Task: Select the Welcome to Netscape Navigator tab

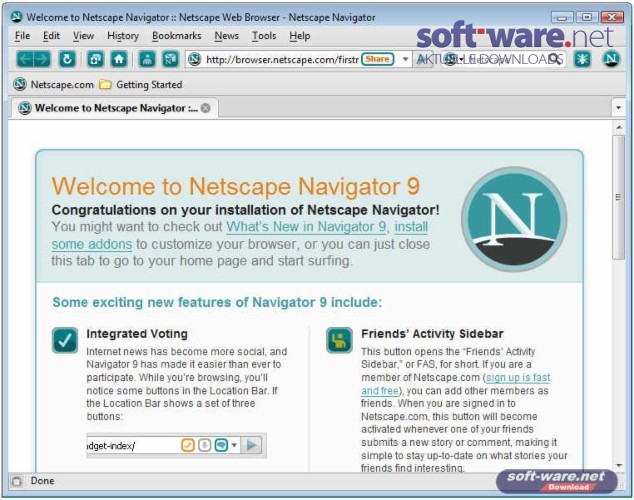Action: [115, 108]
